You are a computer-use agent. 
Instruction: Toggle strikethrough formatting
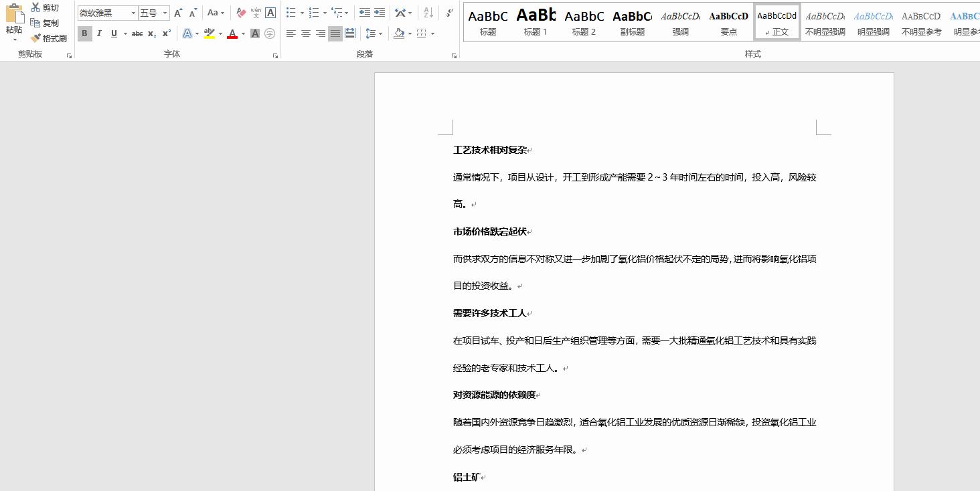pyautogui.click(x=138, y=33)
